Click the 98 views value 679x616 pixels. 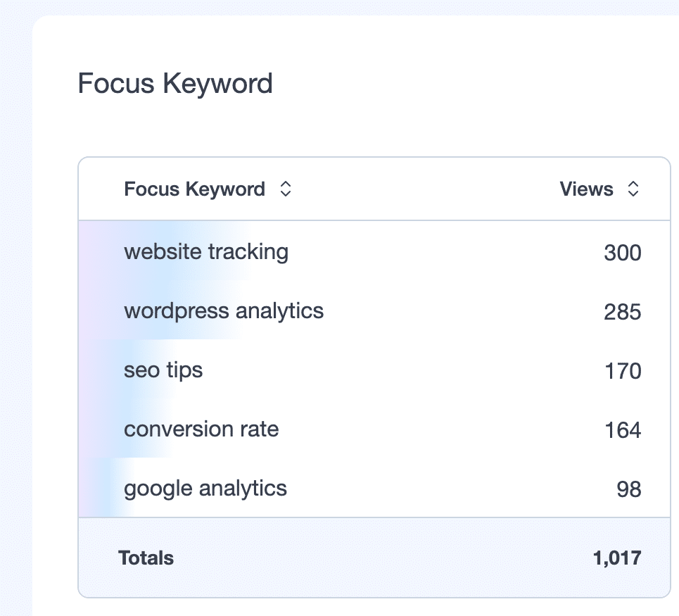629,489
